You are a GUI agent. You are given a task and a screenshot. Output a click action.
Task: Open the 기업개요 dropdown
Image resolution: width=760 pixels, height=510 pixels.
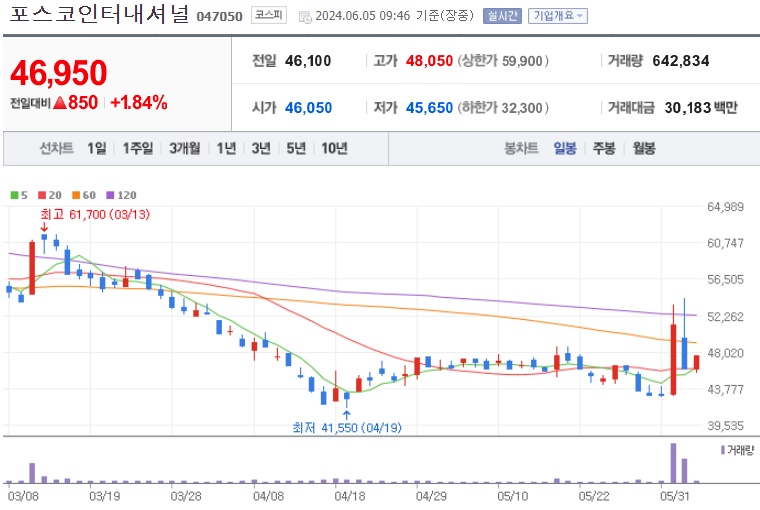pos(557,16)
